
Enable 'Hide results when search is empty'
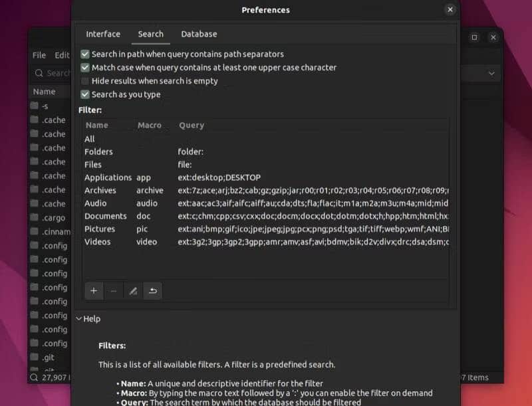click(85, 81)
